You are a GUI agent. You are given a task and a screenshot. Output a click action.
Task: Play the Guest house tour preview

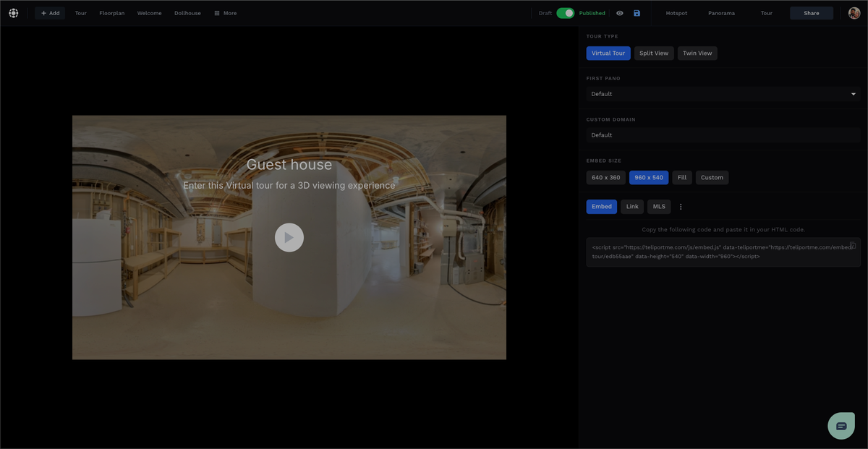[x=289, y=237]
